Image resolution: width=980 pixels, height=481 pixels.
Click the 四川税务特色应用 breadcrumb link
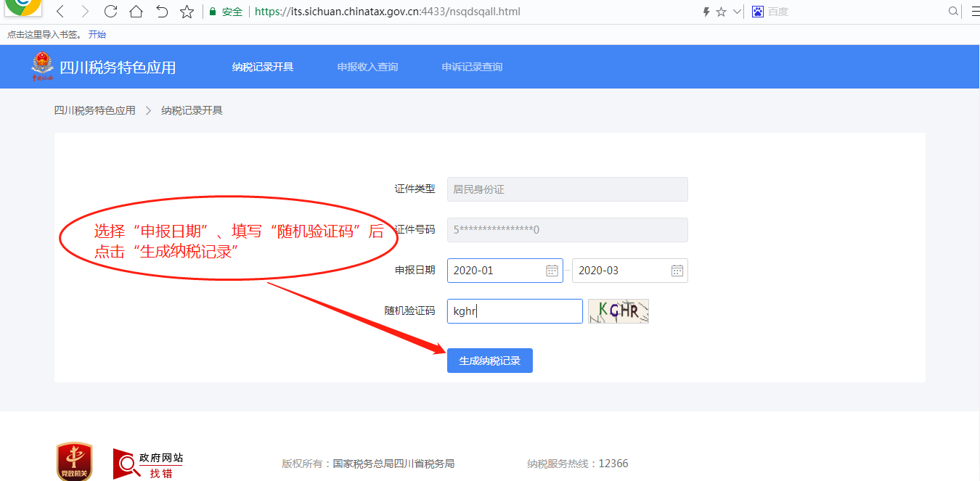click(94, 110)
